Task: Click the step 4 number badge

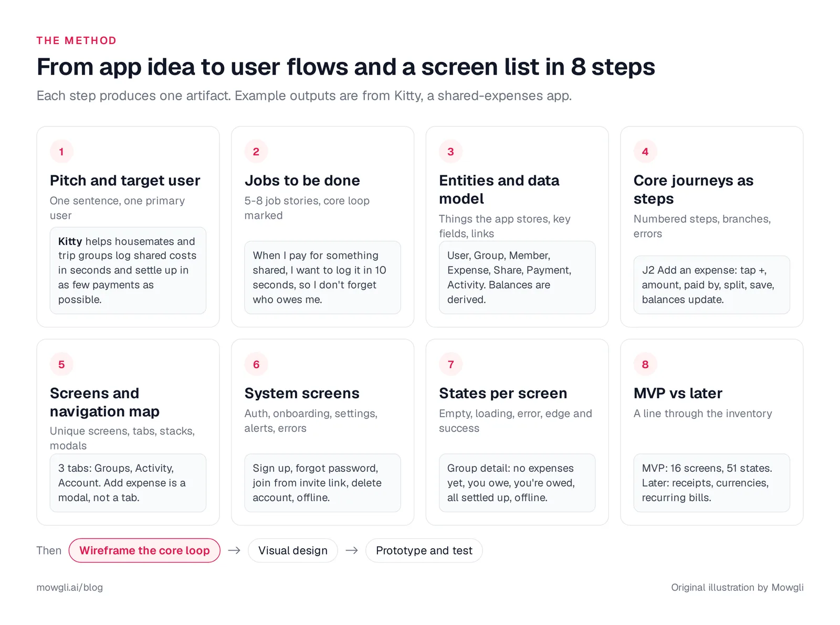Action: click(645, 152)
